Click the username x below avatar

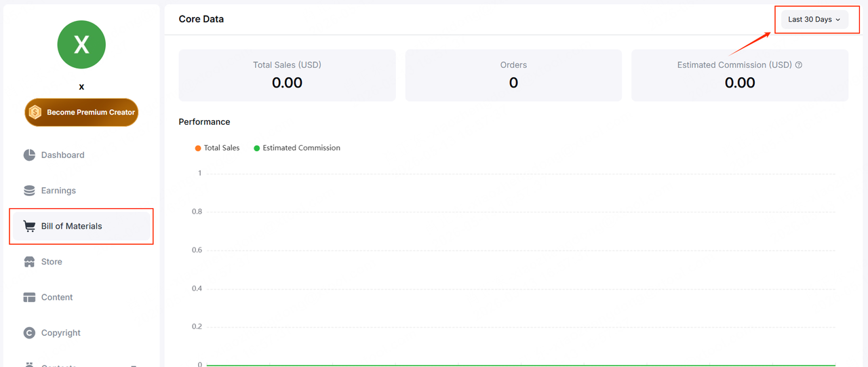(x=81, y=87)
